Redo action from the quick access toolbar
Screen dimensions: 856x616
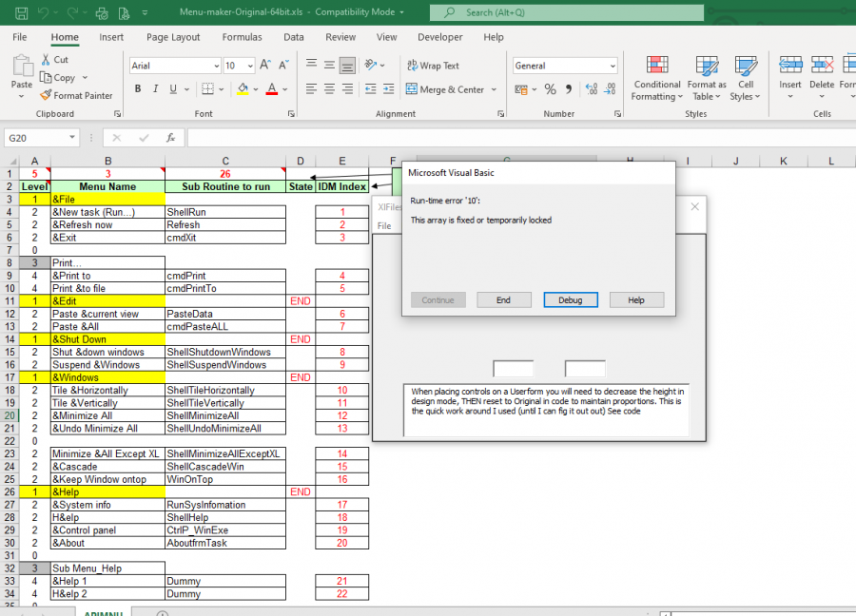click(72, 12)
